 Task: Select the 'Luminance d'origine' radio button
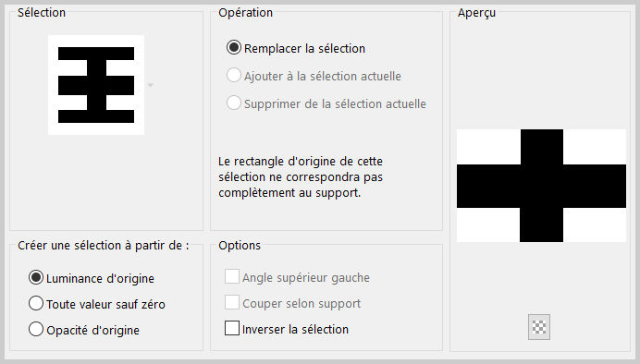coord(36,277)
